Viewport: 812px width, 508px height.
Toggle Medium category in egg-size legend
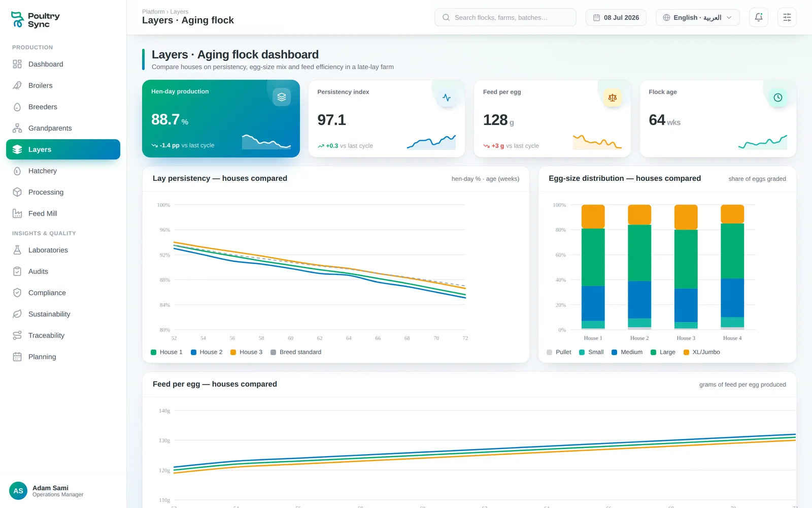pyautogui.click(x=627, y=352)
